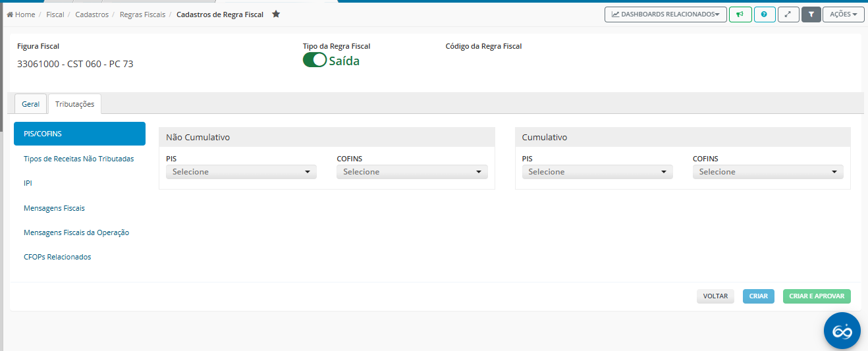Expand the Cumulativo COFINS select box
The image size is (868, 351).
768,172
